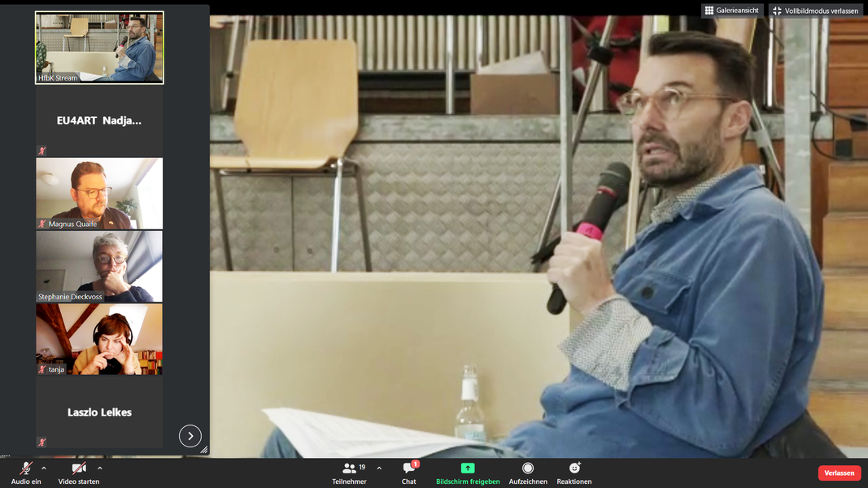Unmute microphone with Audio ein icon

tap(25, 468)
